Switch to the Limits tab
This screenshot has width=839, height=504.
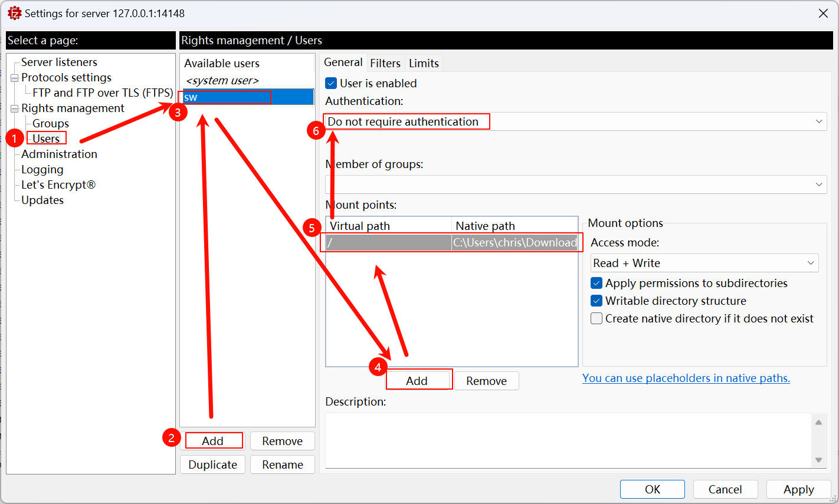pos(424,63)
